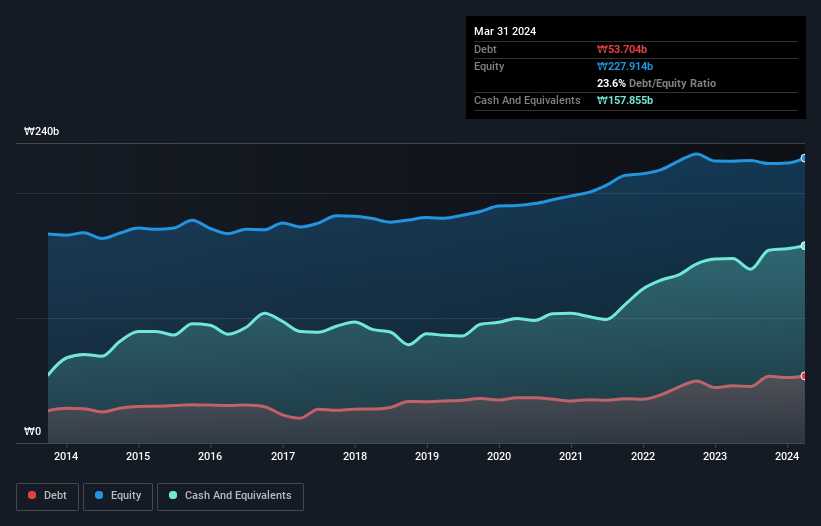The image size is (821, 526).
Task: Click the ₩240b y-axis label
Action: point(41,131)
